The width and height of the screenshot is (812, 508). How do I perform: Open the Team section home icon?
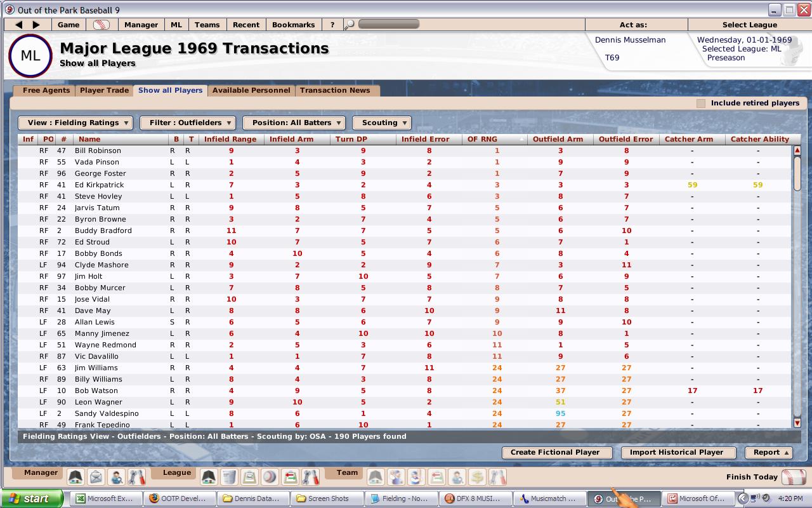(376, 477)
